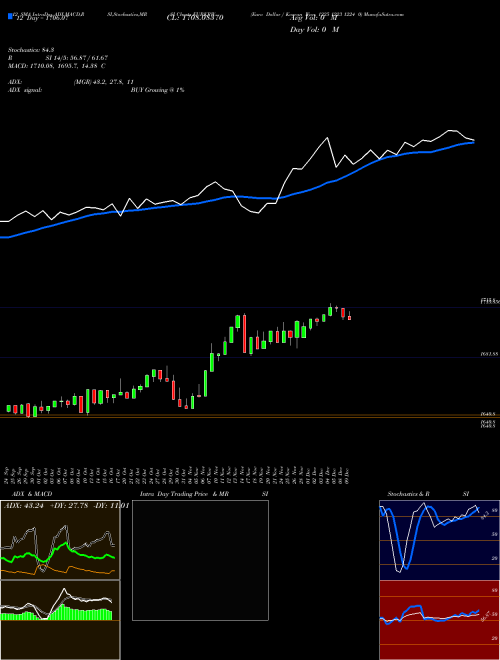Click the '-DY: 11.01' value
The image size is (500, 660).
pyautogui.click(x=110, y=506)
